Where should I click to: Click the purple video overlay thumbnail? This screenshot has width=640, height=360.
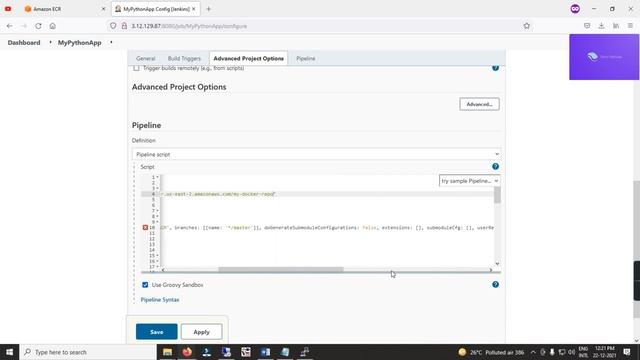(604, 57)
